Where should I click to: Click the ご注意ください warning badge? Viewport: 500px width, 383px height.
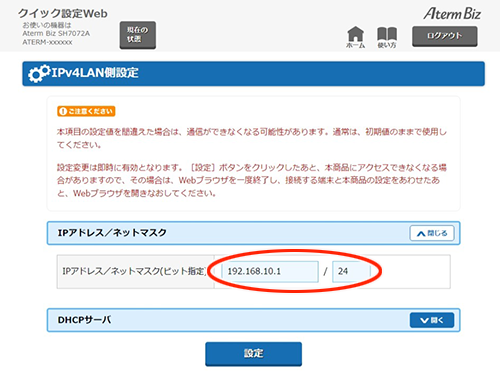(x=86, y=111)
